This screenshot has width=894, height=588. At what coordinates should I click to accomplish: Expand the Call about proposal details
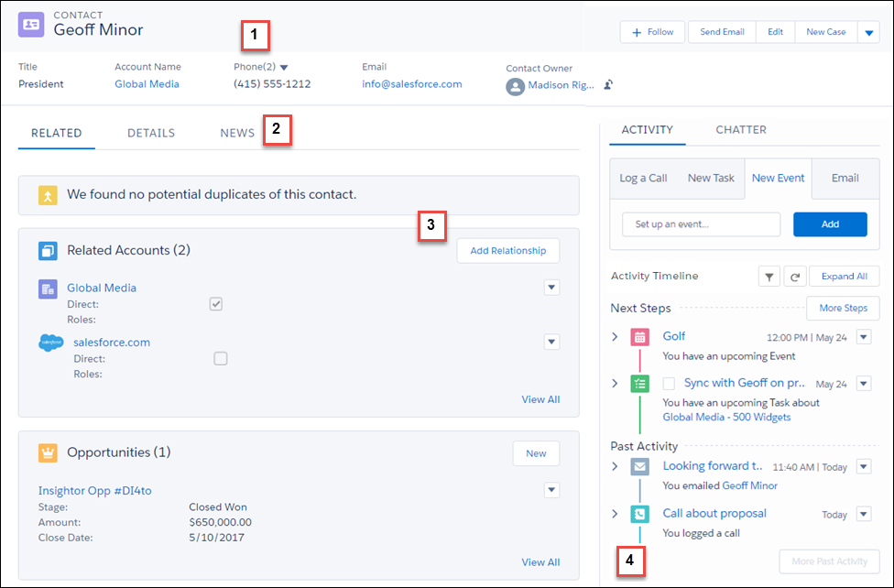[615, 514]
